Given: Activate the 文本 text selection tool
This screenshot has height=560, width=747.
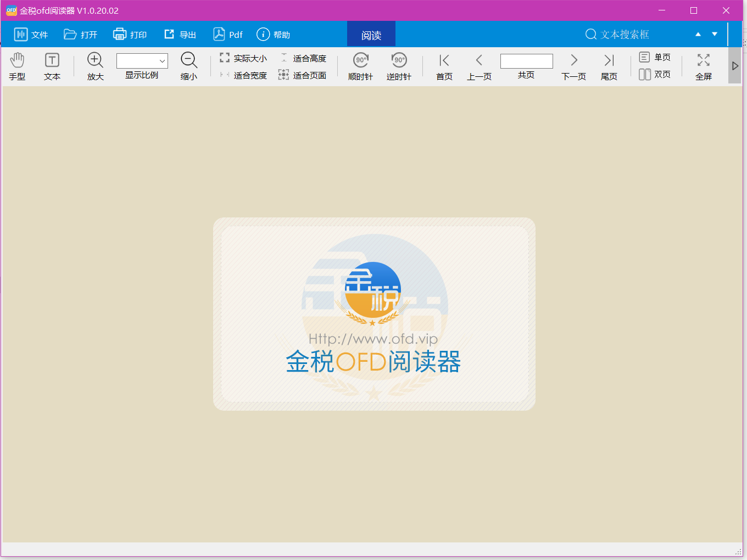Looking at the screenshot, I should [x=52, y=66].
